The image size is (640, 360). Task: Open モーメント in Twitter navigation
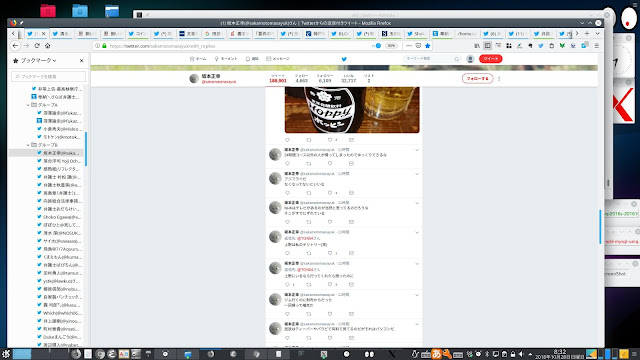(226, 59)
